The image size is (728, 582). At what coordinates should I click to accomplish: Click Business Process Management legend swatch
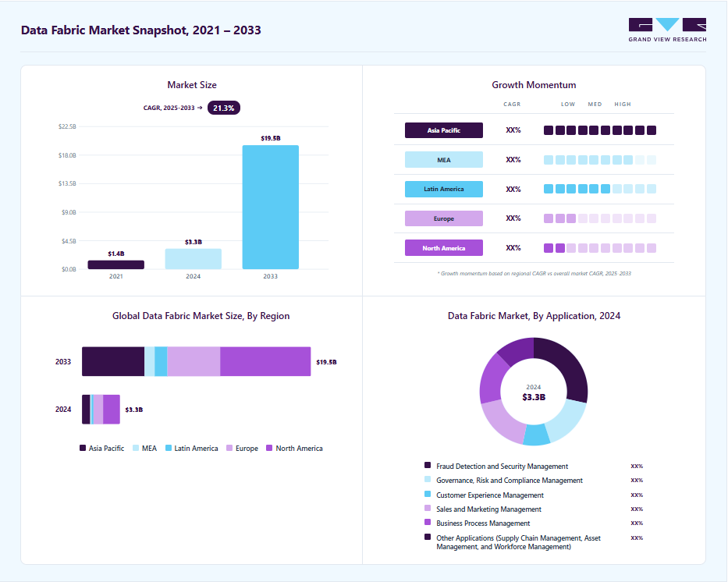point(428,522)
